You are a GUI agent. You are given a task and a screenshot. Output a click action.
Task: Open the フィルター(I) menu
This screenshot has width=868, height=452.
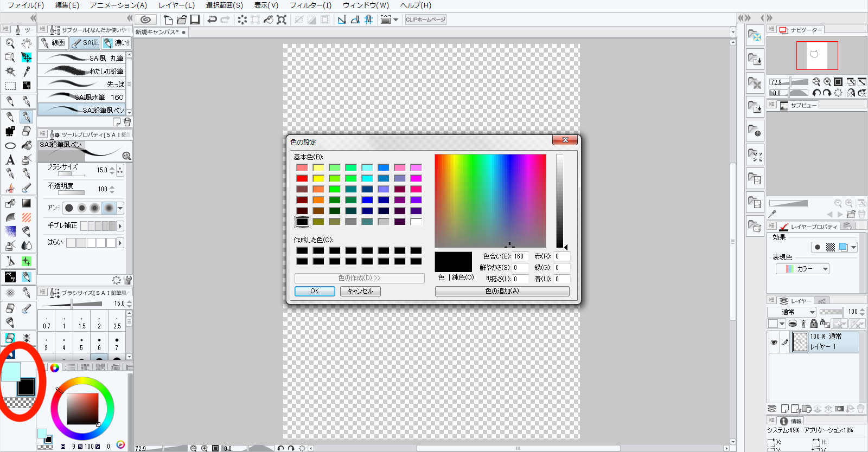[310, 5]
